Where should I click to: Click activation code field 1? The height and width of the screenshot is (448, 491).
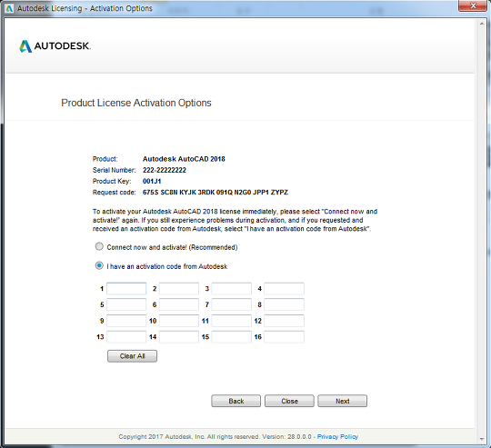pos(126,288)
